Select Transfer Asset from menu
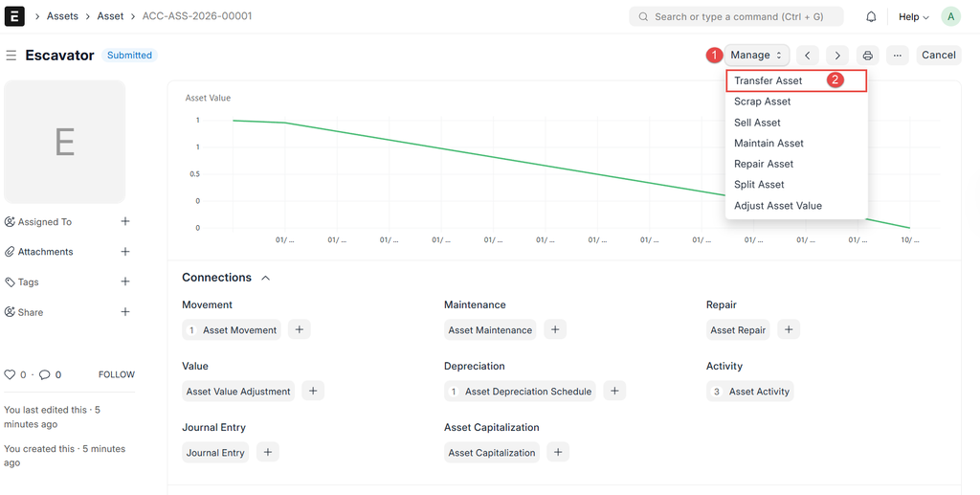Screen dimensions: 980x495 tap(768, 80)
